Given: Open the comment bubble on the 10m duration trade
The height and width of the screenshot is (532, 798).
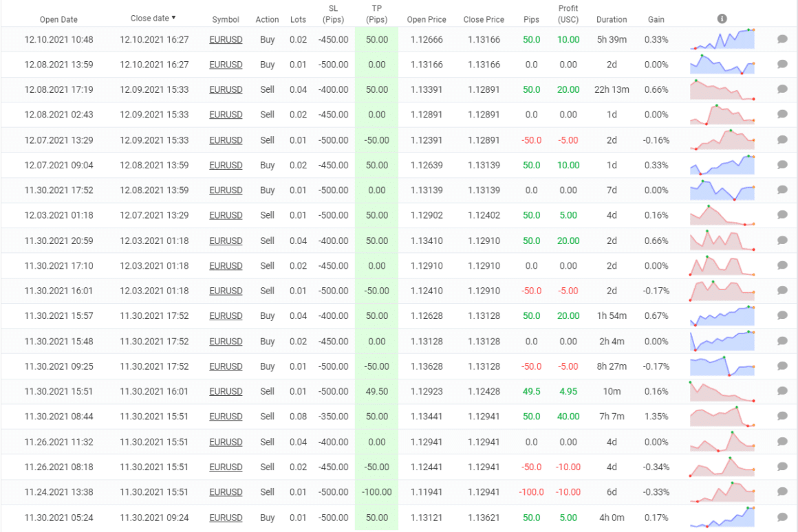Looking at the screenshot, I should 781,391.
